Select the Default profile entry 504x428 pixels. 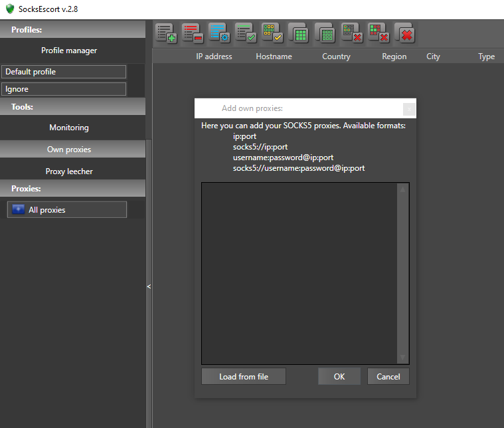(64, 72)
